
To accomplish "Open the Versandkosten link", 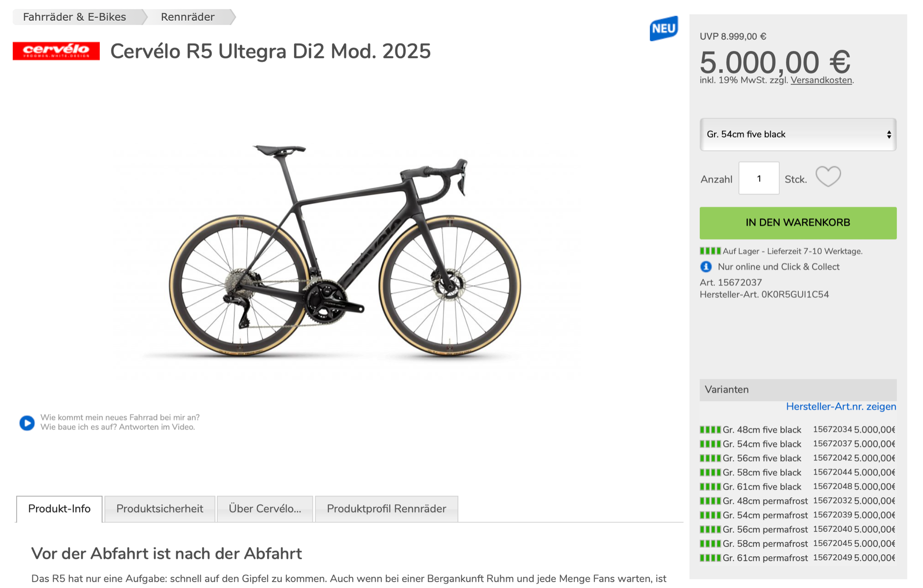I will coord(821,80).
